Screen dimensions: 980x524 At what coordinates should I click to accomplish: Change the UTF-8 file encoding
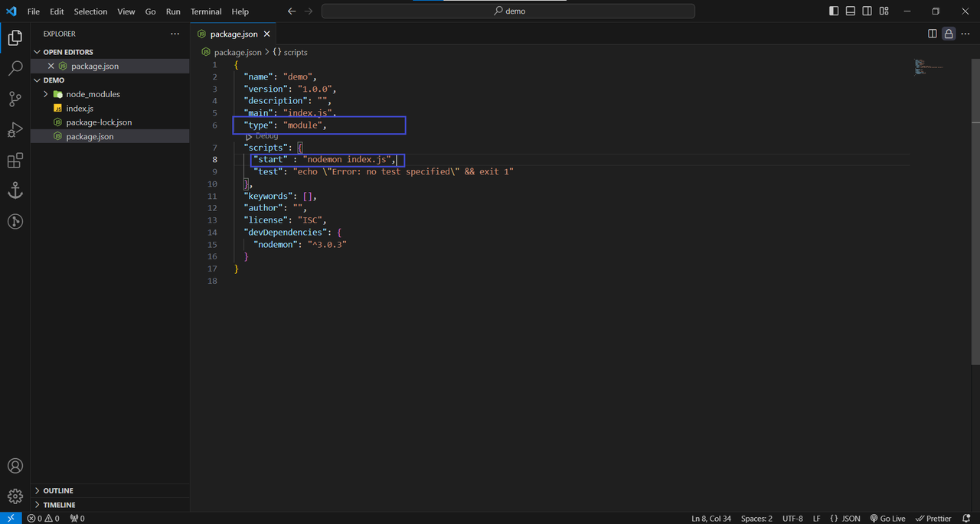792,518
